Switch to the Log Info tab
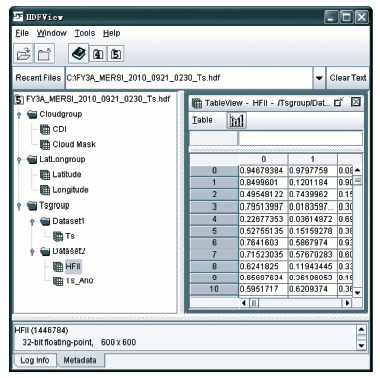Image resolution: width=380 pixels, height=378 pixels. tap(34, 360)
